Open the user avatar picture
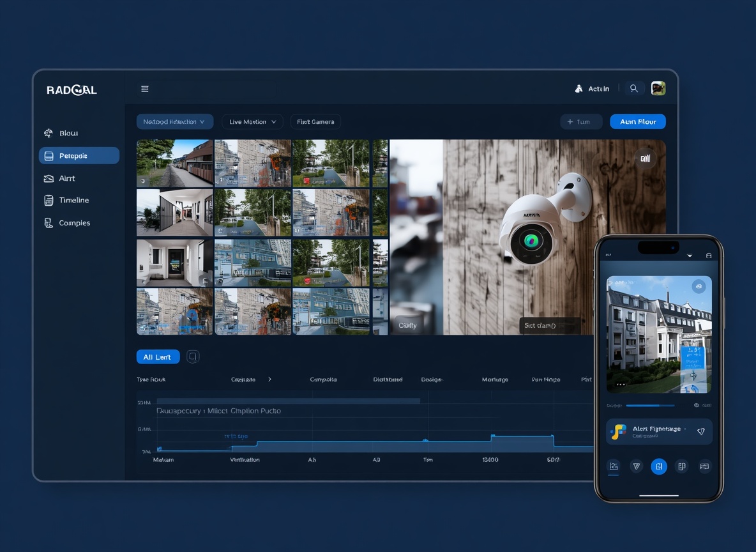This screenshot has height=552, width=756. coord(658,88)
